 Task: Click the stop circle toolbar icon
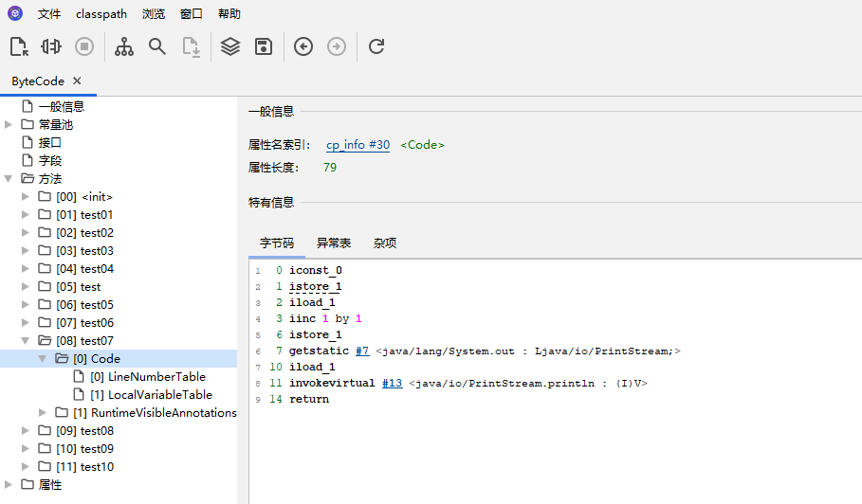(84, 46)
